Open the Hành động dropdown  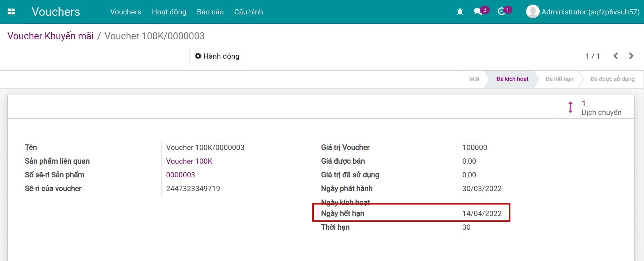click(x=218, y=56)
